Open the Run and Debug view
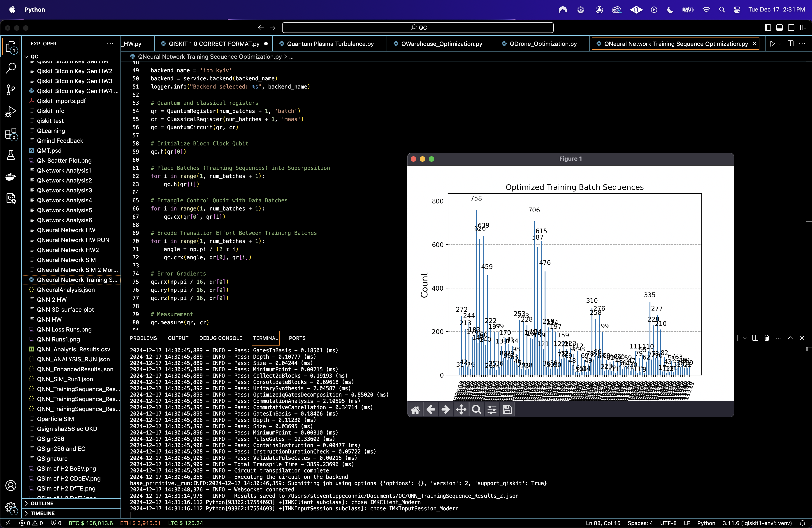The image size is (812, 528). pos(11,112)
